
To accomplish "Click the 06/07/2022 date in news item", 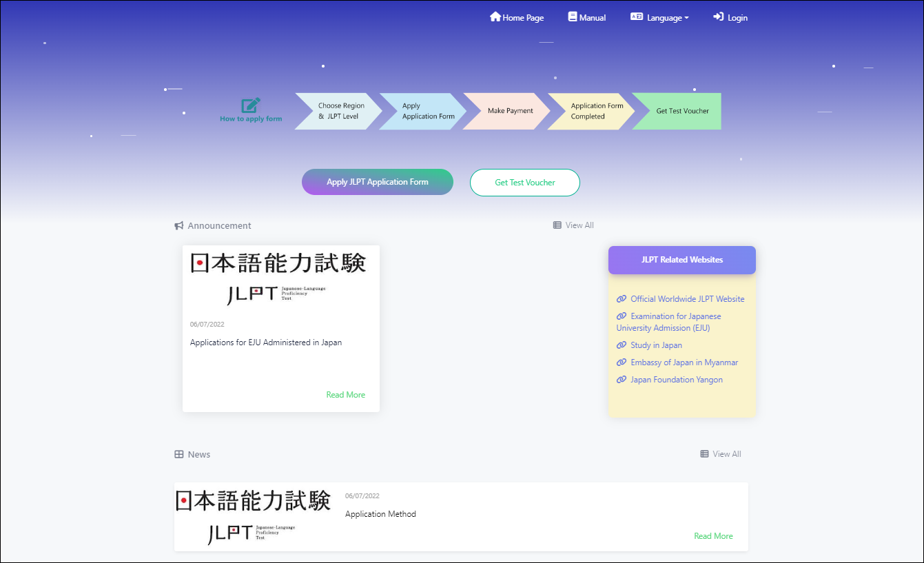I will point(362,496).
